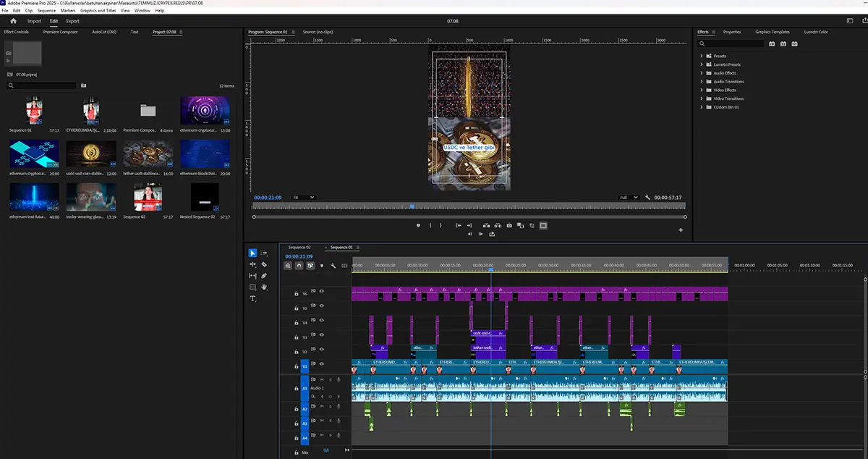The width and height of the screenshot is (868, 459).
Task: Switch to Sequence 02 timeline tab
Action: point(299,247)
